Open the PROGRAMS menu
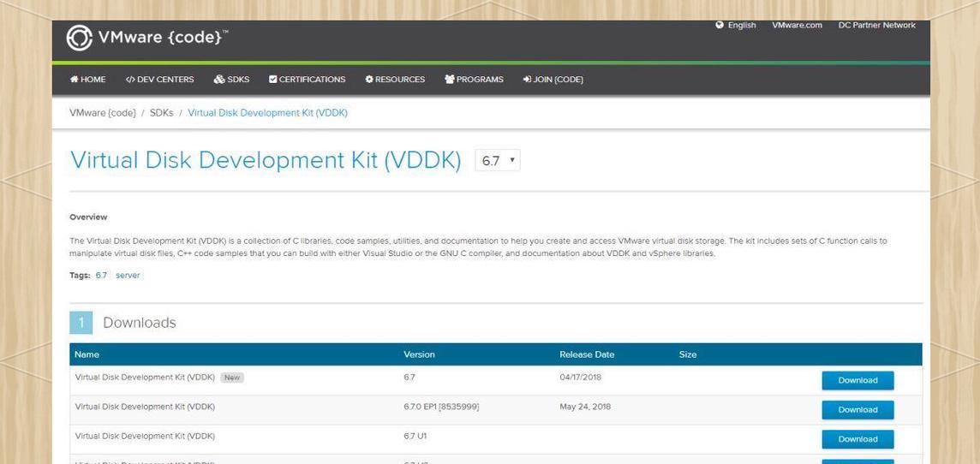The width and height of the screenshot is (980, 464). (474, 80)
